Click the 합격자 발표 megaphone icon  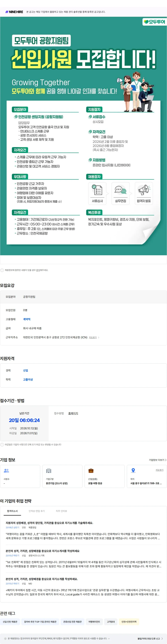click(144, 190)
